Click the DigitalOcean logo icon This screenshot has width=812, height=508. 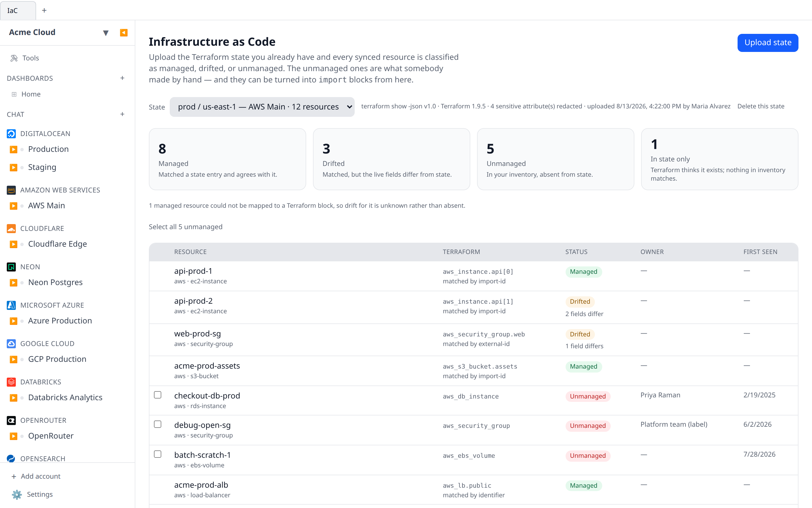pyautogui.click(x=11, y=134)
